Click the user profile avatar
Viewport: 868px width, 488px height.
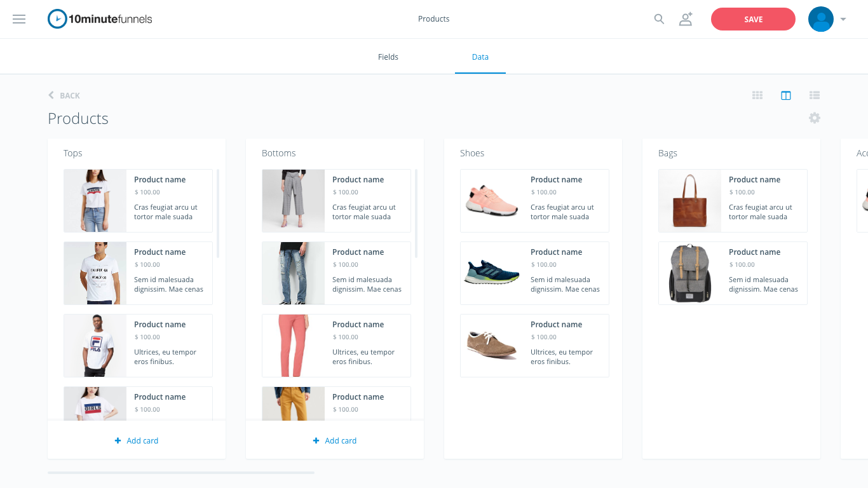coord(820,19)
